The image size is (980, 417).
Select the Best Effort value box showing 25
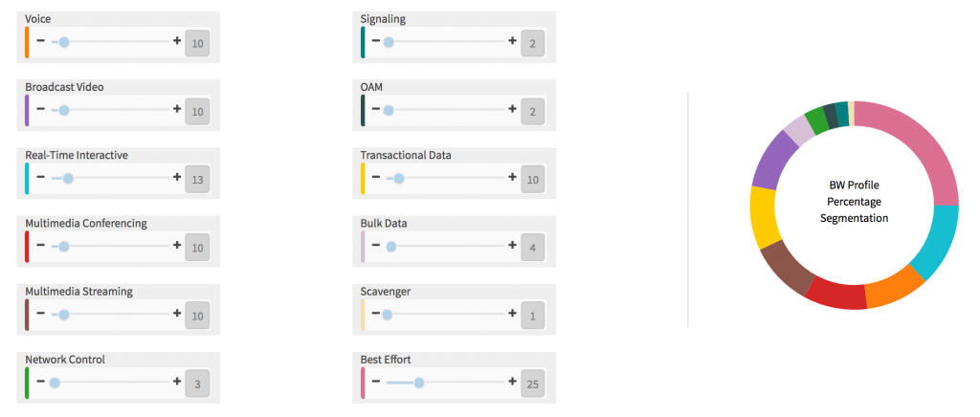point(533,383)
